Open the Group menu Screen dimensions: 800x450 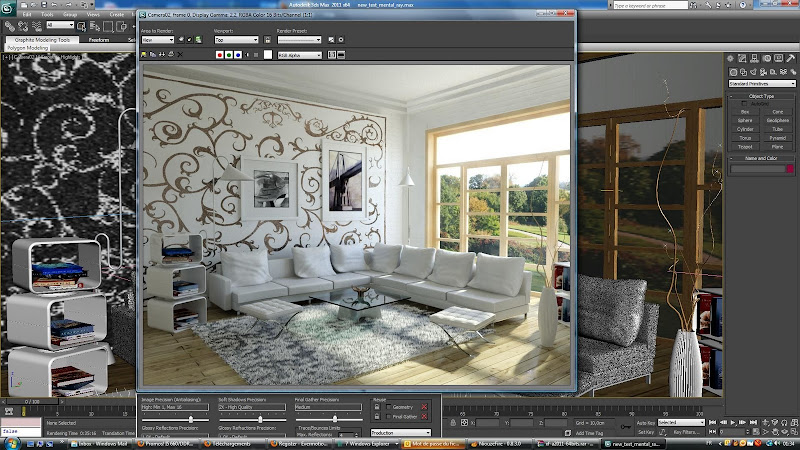click(69, 14)
